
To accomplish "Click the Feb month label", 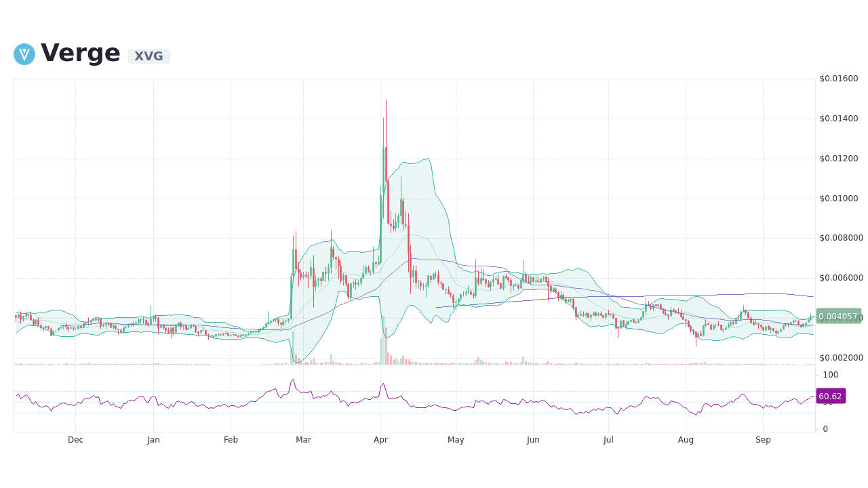I will [x=231, y=440].
